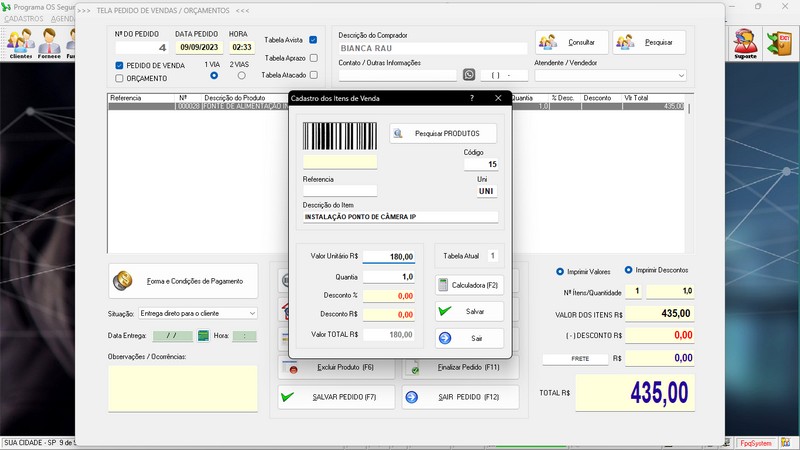Viewport: 800px width, 450px height.
Task: Click HORA field showing 02:33
Action: tap(242, 47)
